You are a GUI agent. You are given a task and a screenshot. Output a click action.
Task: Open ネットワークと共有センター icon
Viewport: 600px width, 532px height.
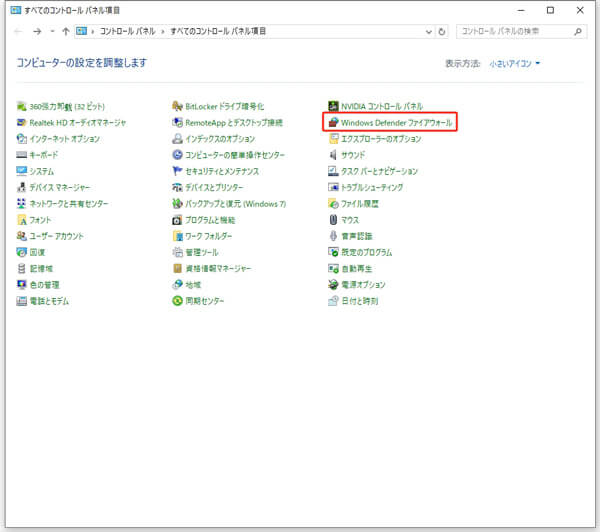tap(21, 203)
